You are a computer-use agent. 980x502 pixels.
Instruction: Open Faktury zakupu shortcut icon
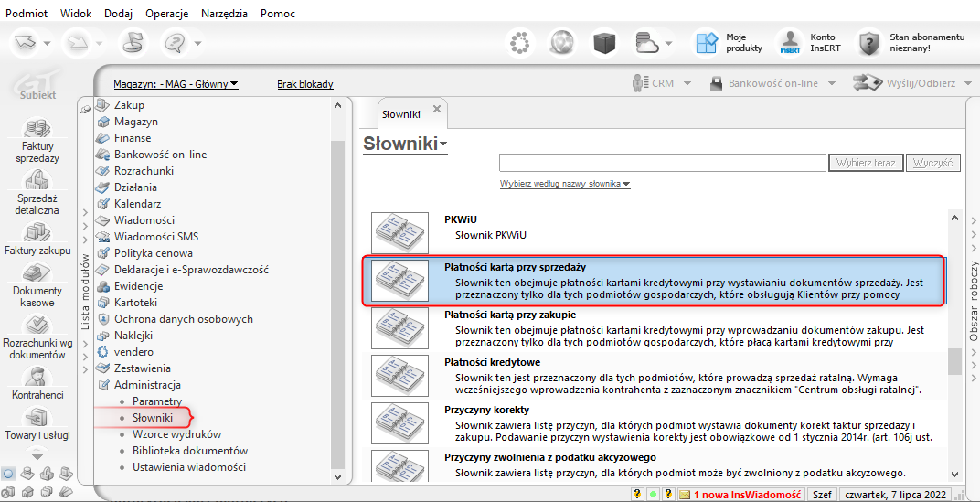[37, 232]
